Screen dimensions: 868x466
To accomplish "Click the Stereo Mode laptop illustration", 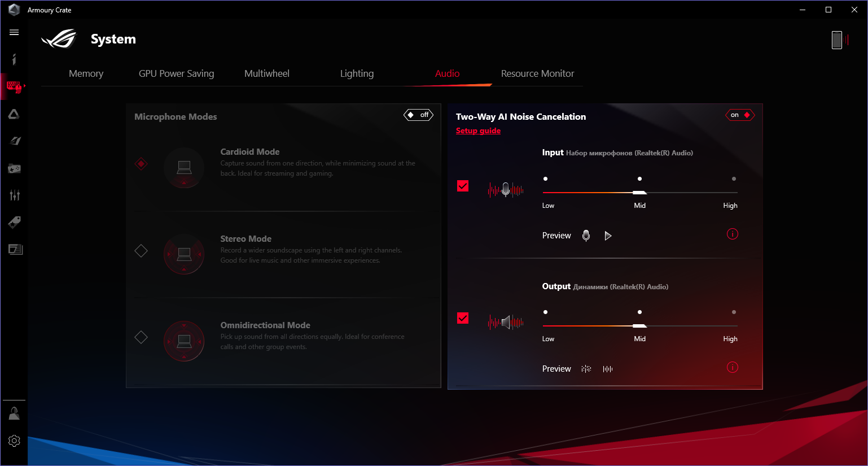I will (x=184, y=254).
